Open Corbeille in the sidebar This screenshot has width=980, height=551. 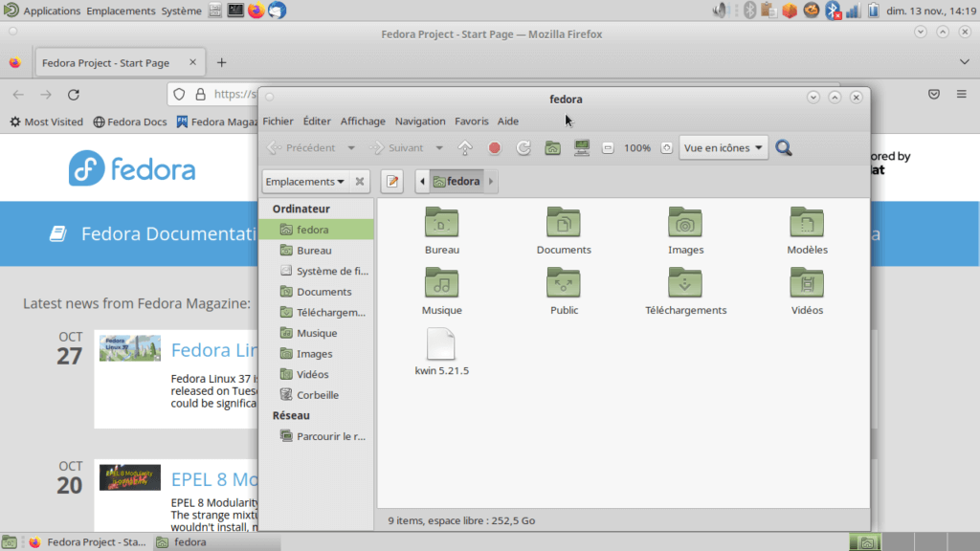pos(317,394)
